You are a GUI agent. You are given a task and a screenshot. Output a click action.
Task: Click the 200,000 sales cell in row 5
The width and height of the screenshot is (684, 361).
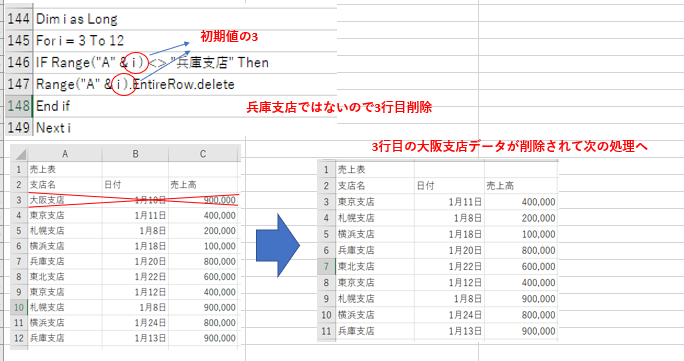203,231
